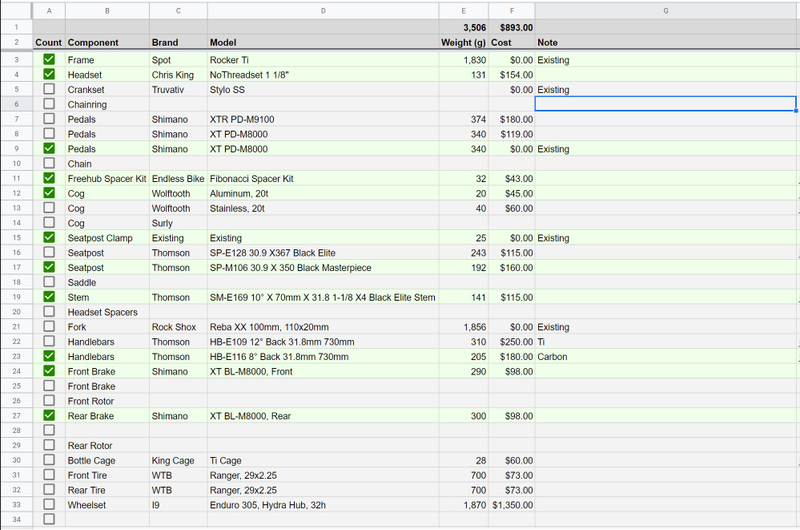
Task: Click the Weight (g) header cell
Action: (463, 42)
